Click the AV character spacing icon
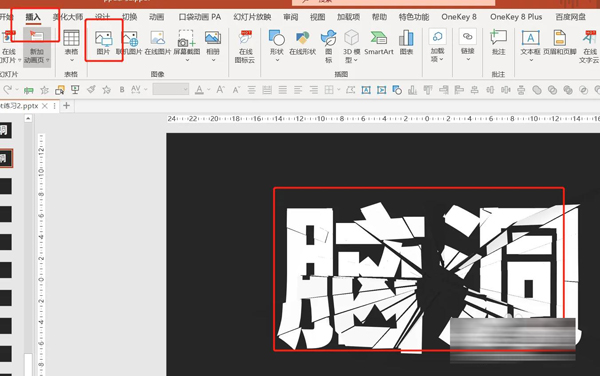600x376 pixels. coord(135,90)
